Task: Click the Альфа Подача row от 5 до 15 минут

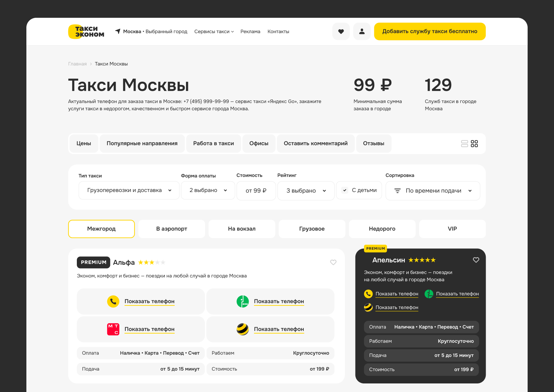Action: point(141,369)
